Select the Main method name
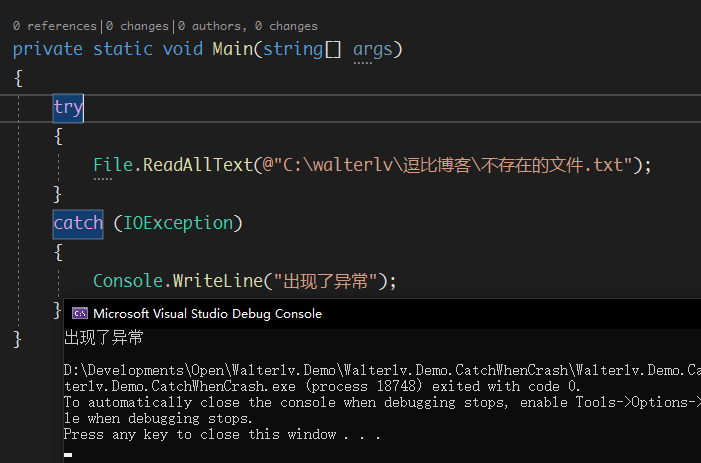The width and height of the screenshot is (701, 463). pyautogui.click(x=232, y=49)
